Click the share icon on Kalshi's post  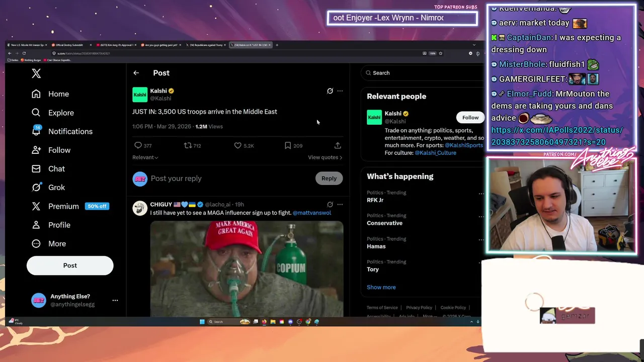point(338,146)
